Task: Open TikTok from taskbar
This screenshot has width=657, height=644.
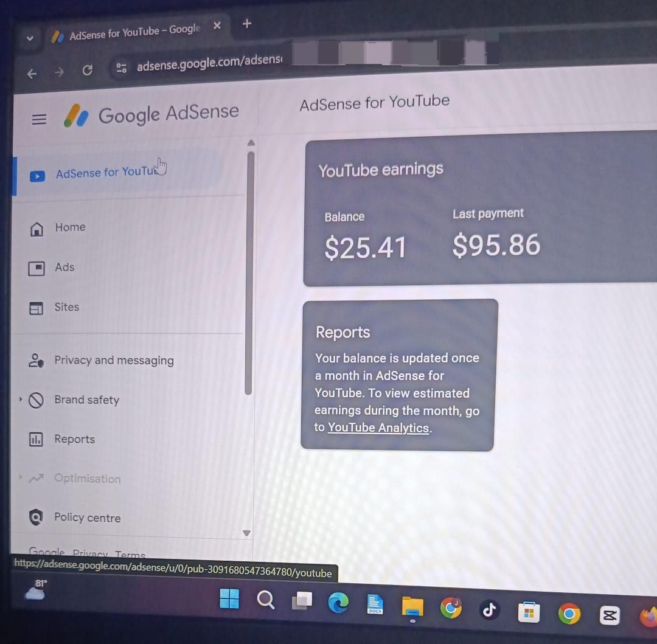Action: pyautogui.click(x=489, y=610)
